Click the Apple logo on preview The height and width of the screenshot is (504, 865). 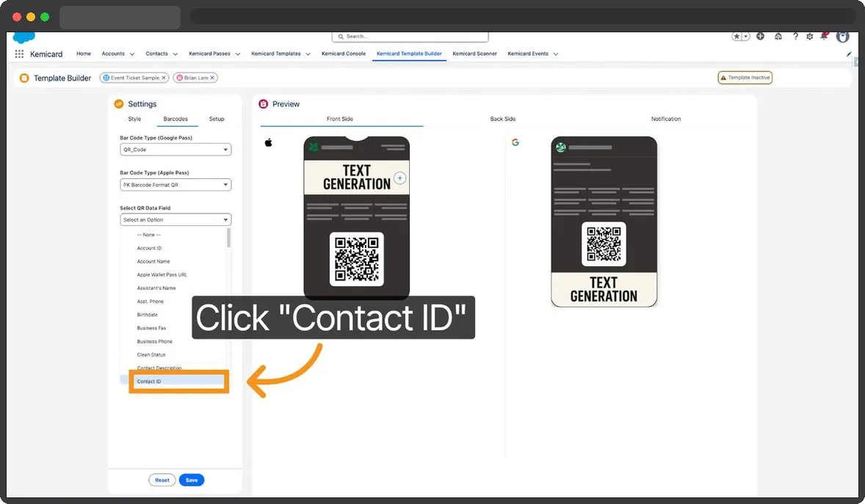[x=269, y=143]
